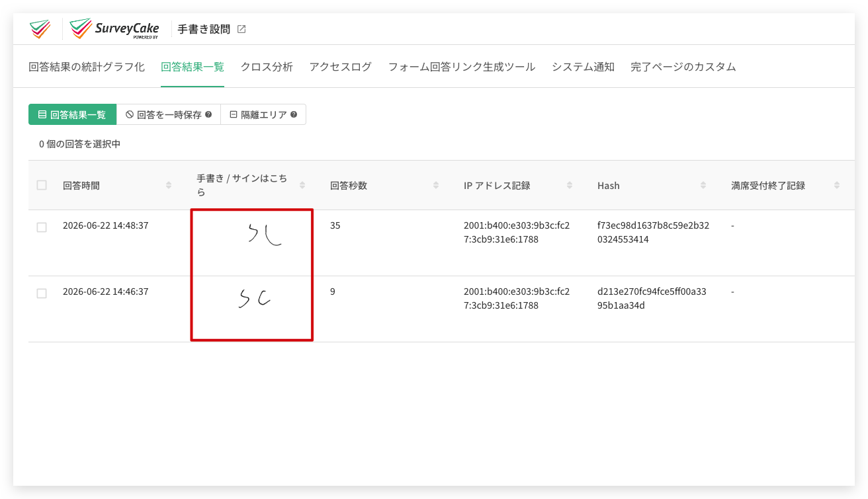This screenshot has width=868, height=499.
Task: Open the クロス分析 tab
Action: pyautogui.click(x=267, y=67)
